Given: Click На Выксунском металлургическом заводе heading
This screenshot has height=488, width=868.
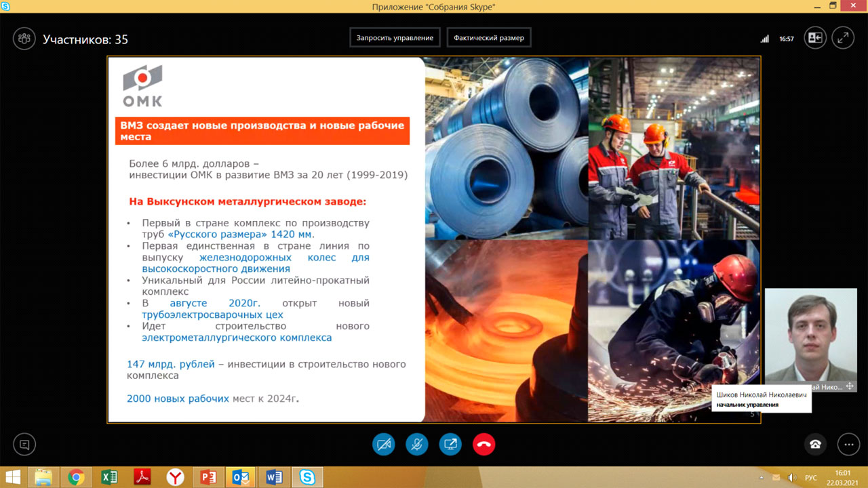Looking at the screenshot, I should point(248,202).
